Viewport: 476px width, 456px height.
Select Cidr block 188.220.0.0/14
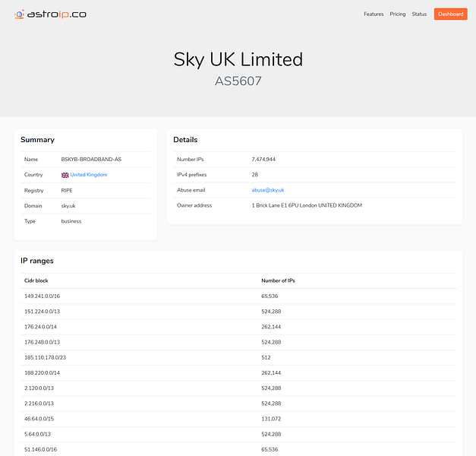tap(42, 372)
